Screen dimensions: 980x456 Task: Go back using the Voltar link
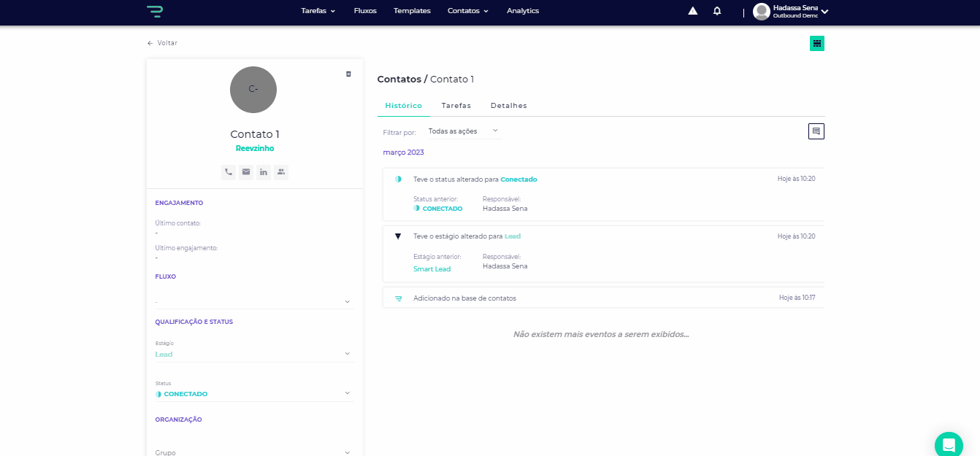click(x=162, y=43)
